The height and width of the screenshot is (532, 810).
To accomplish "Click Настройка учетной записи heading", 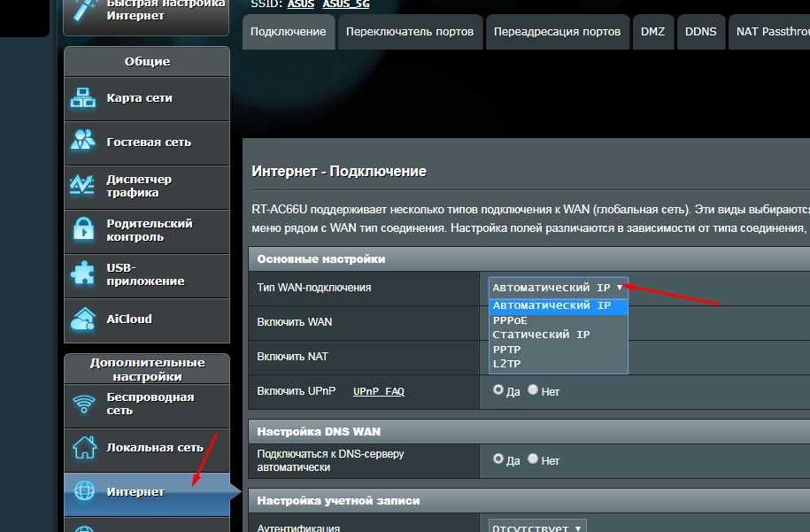I will pos(338,500).
